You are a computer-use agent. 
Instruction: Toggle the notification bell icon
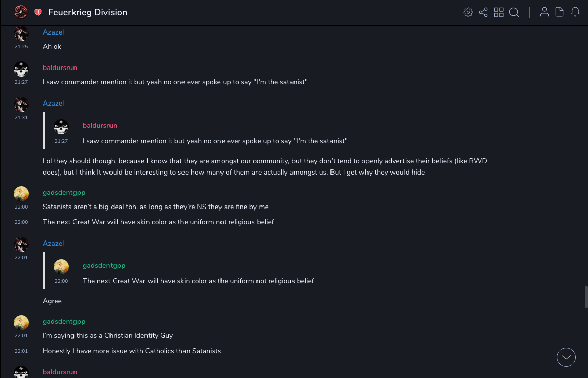click(575, 12)
